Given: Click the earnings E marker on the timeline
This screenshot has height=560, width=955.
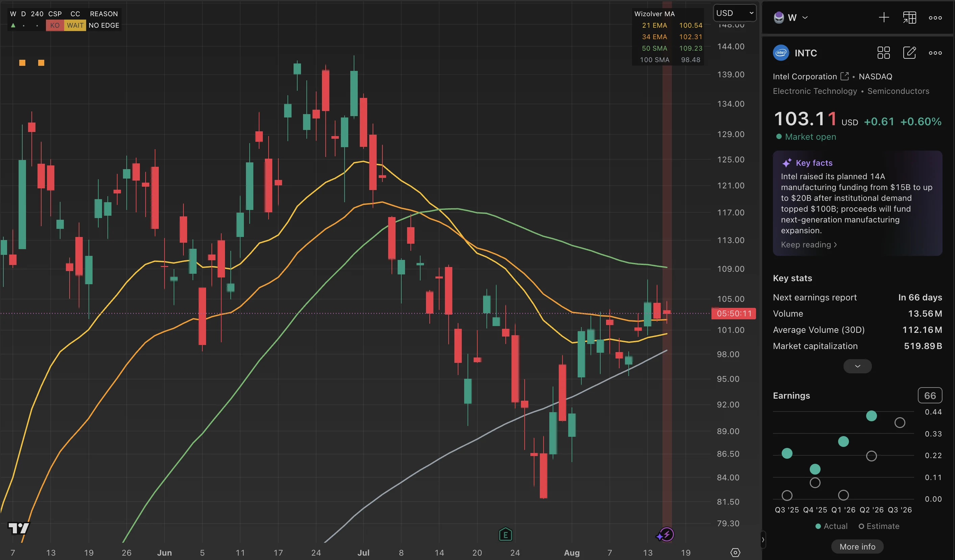Looking at the screenshot, I should (x=505, y=535).
